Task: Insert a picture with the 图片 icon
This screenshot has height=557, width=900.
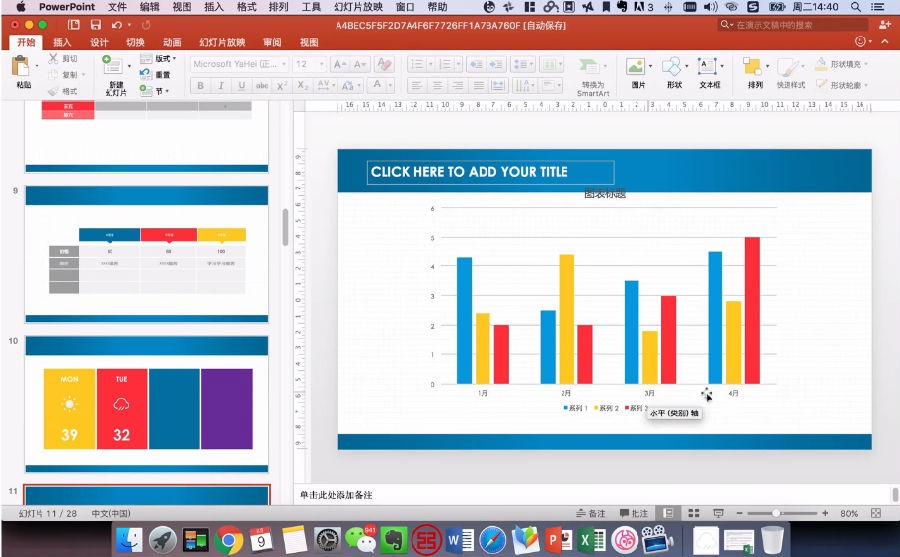Action: point(635,67)
